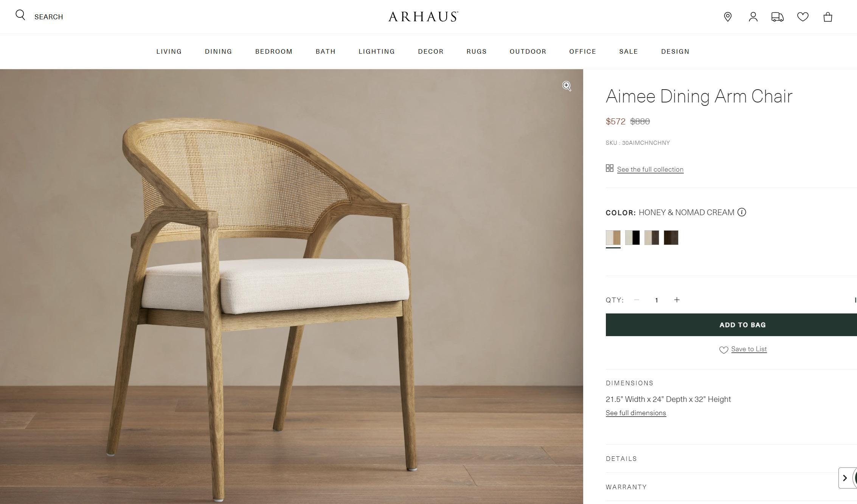Click the search magnifier icon
The height and width of the screenshot is (504, 857).
pyautogui.click(x=20, y=15)
